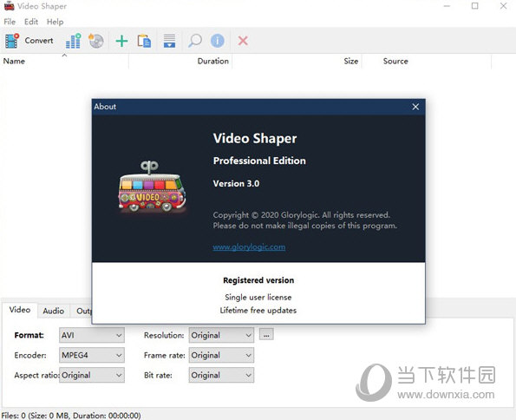
Task: Click the paste files clipboard icon
Action: 144,41
